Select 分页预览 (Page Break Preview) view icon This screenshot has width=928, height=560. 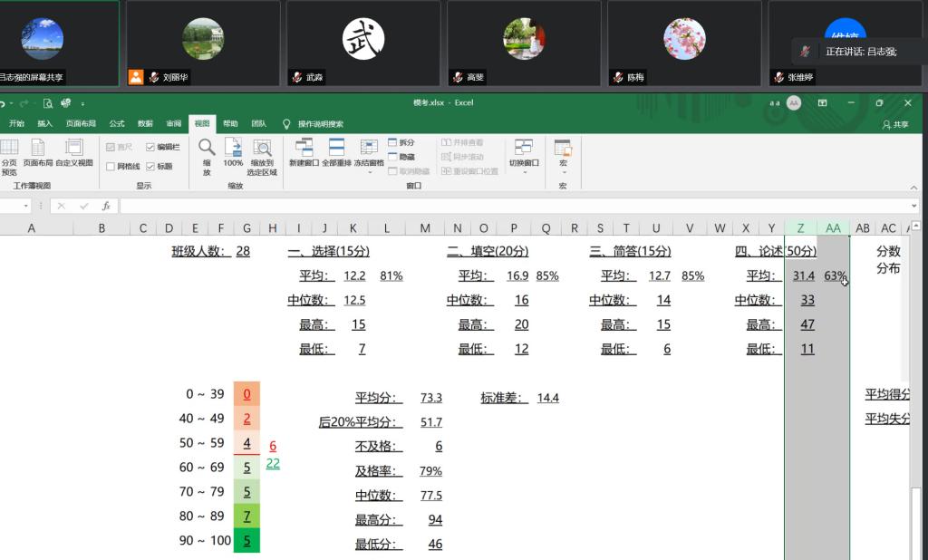coord(10,154)
